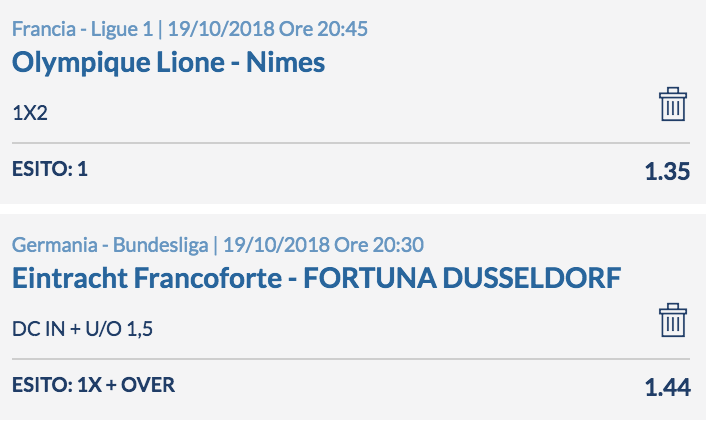Select the ESITO: 1 outcome
Viewport: 706px width, 422px height.
(x=50, y=169)
